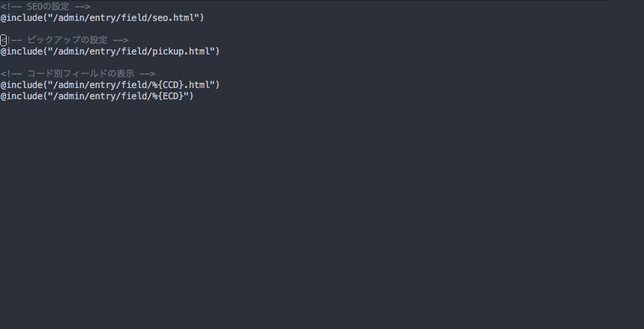Click closing --> of the ピックアップ comment
This screenshot has width=644, height=329.
121,40
